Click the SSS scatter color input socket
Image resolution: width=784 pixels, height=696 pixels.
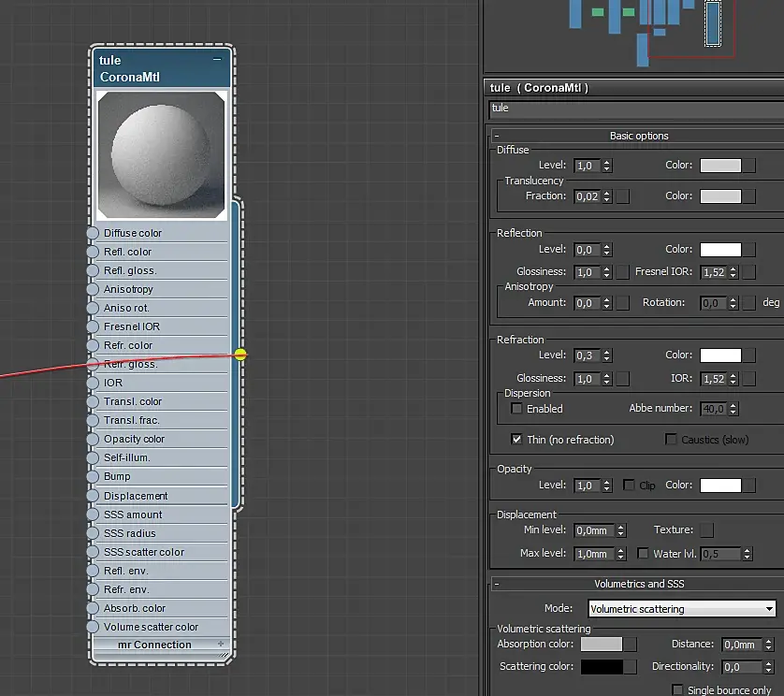(x=93, y=552)
